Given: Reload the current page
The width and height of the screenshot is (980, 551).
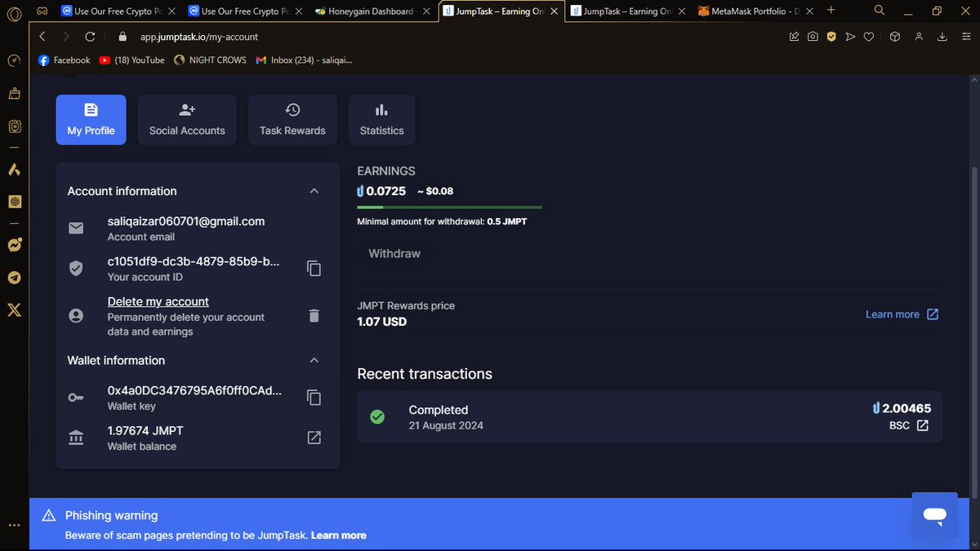Looking at the screenshot, I should (90, 37).
